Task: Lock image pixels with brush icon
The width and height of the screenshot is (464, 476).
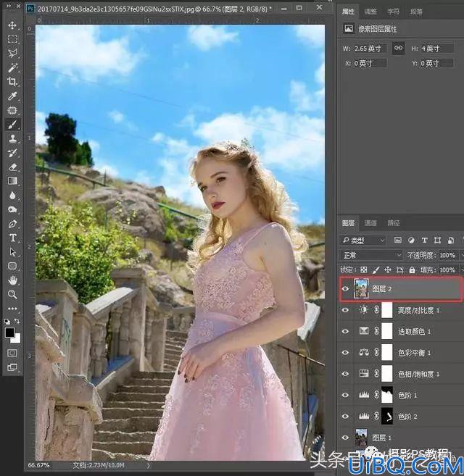Action: point(376,270)
